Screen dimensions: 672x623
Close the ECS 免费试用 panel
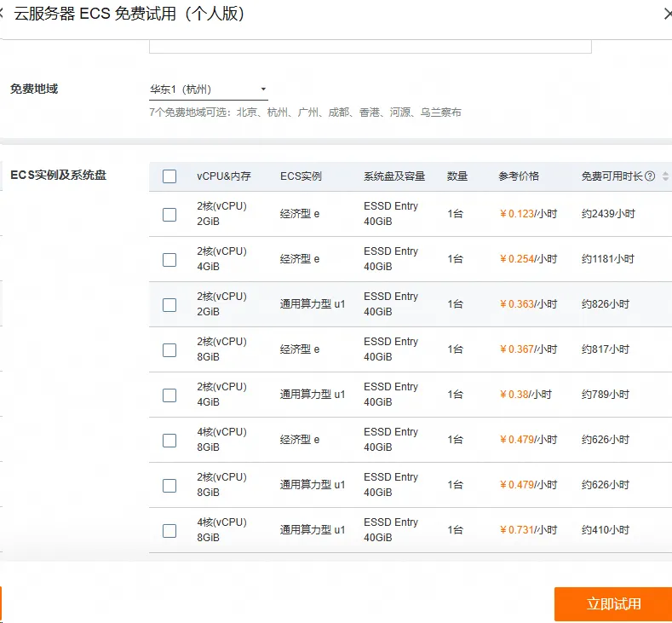(x=667, y=14)
